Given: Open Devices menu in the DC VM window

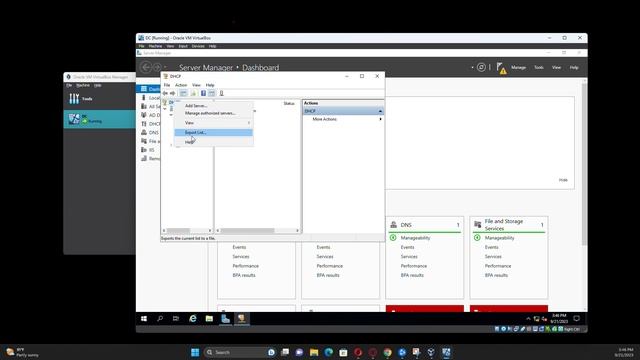Looking at the screenshot, I should 198,46.
